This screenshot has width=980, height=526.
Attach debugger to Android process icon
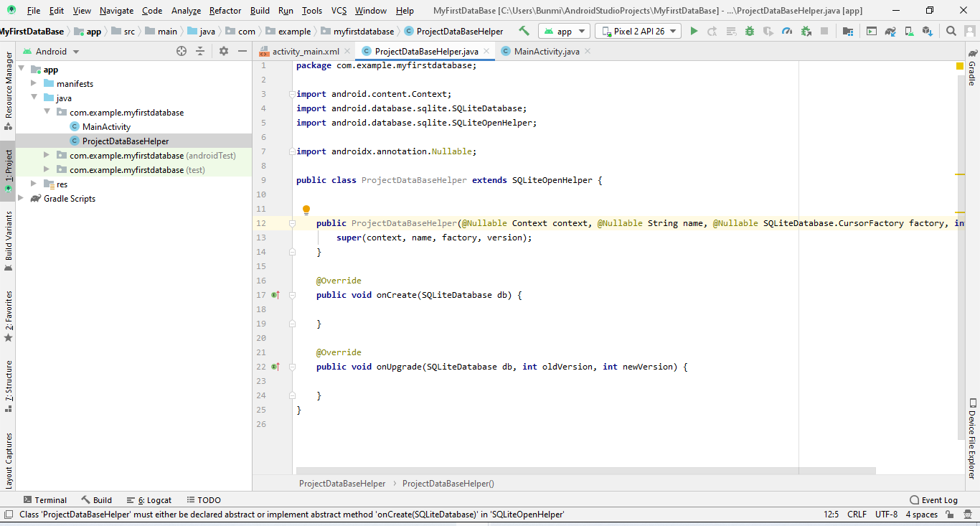(806, 32)
